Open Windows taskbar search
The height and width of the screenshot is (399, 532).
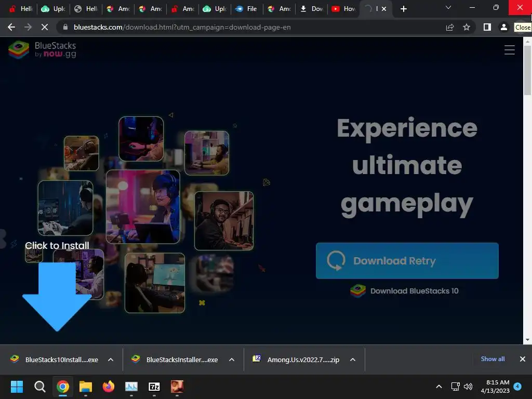tap(39, 387)
